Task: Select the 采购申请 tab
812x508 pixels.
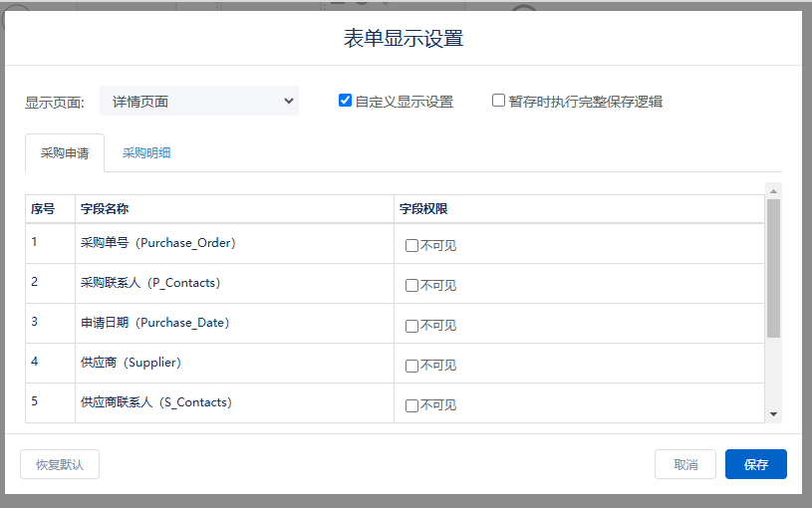Action: [x=65, y=153]
